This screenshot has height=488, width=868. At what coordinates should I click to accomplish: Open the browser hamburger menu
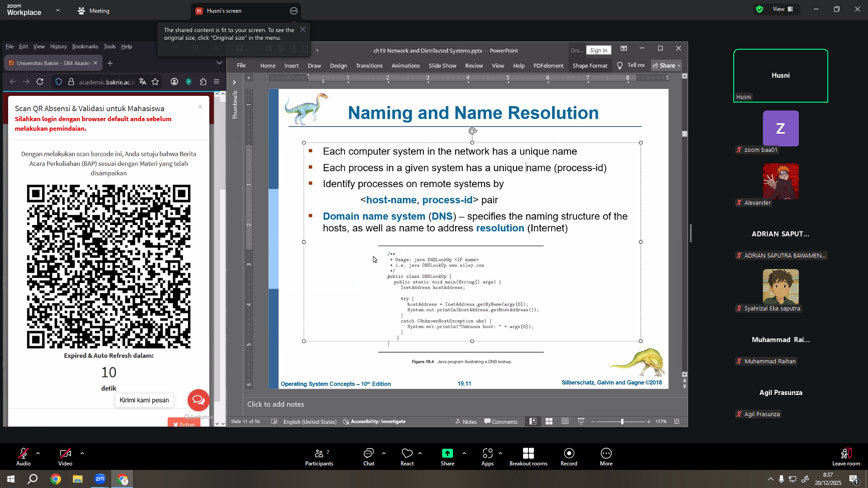(x=217, y=82)
